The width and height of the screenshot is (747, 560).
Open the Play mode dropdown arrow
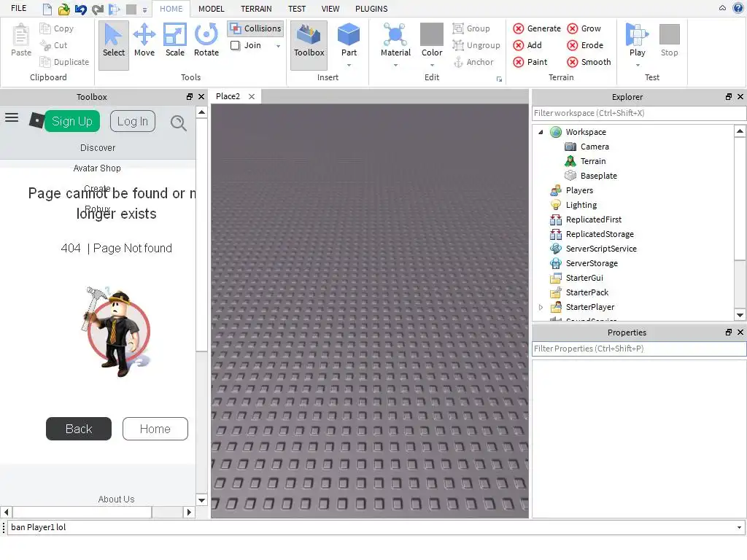[638, 65]
